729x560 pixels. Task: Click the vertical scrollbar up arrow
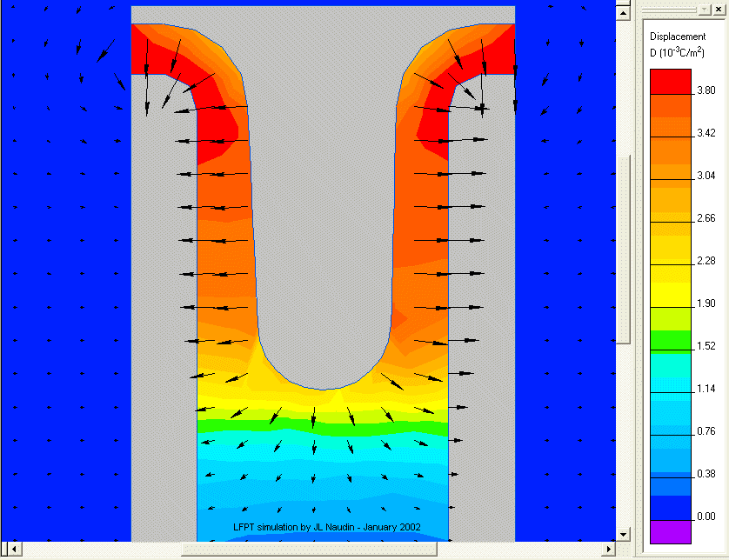point(622,11)
